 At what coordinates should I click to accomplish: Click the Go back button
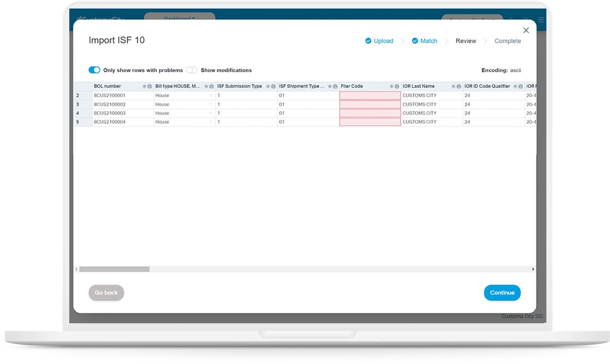click(106, 292)
